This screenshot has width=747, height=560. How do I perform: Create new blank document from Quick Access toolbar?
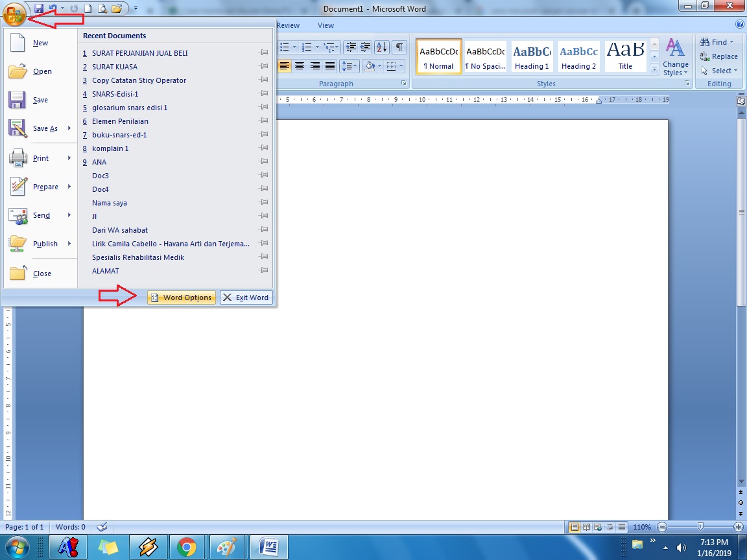[x=88, y=8]
